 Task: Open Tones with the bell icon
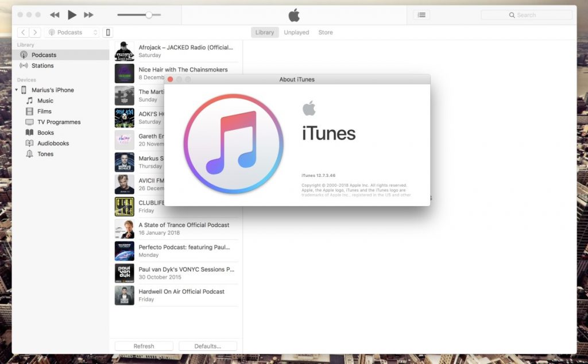(x=45, y=154)
